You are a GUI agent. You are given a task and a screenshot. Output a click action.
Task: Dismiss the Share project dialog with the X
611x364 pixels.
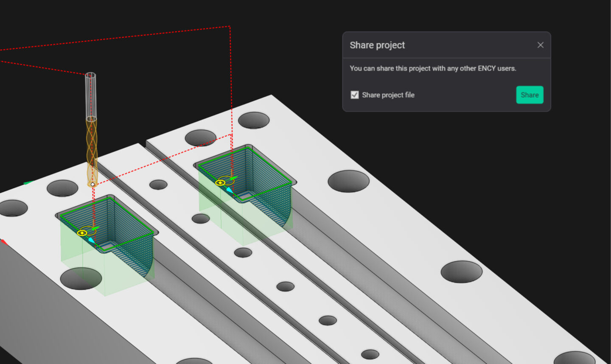540,45
